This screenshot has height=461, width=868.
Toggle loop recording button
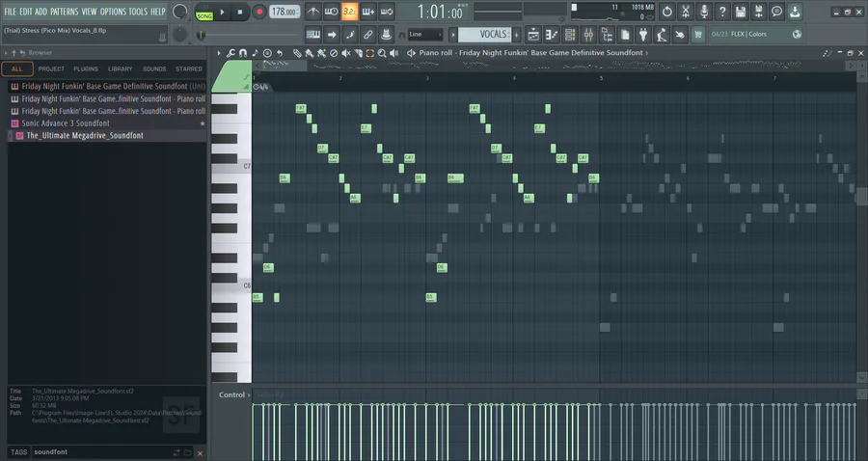[x=387, y=11]
